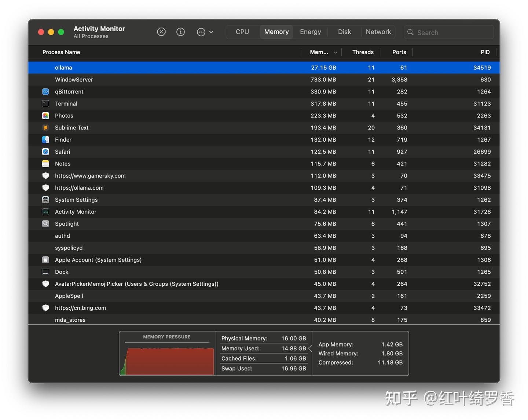Click the shield icon beside gamersky.com
528x420 pixels.
tap(45, 176)
